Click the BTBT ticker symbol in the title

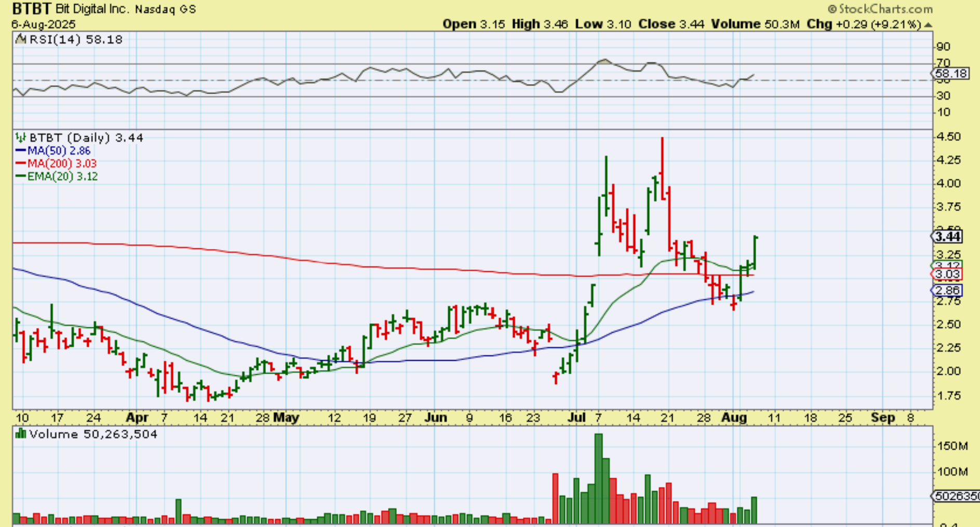coord(31,9)
